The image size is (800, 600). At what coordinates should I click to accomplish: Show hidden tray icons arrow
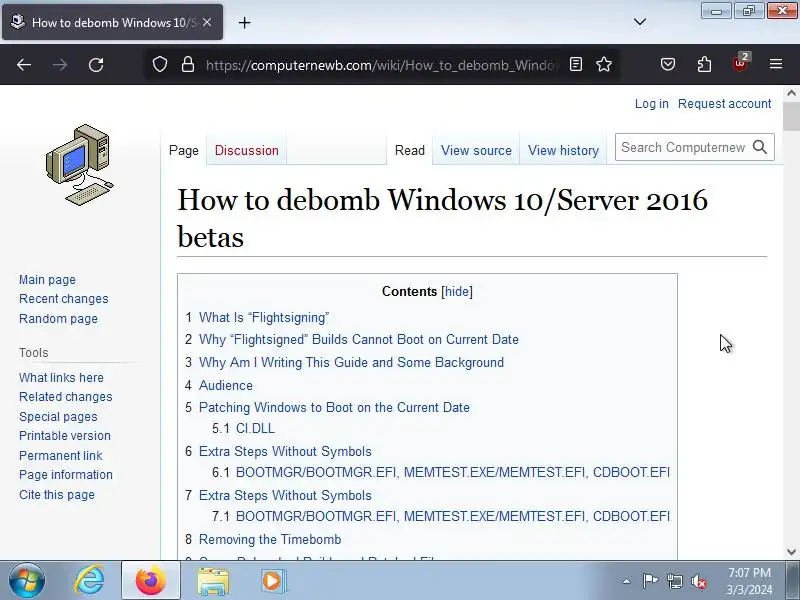pyautogui.click(x=626, y=581)
